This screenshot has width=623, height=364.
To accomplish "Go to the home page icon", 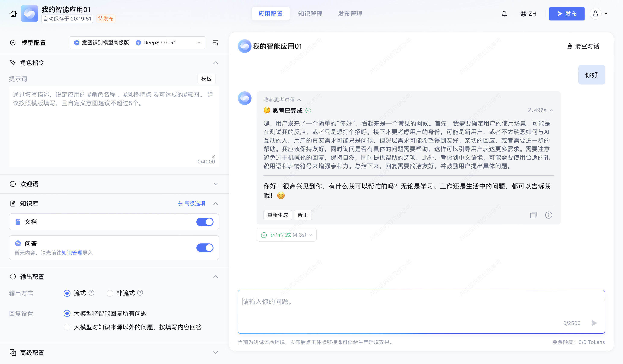I will point(13,14).
